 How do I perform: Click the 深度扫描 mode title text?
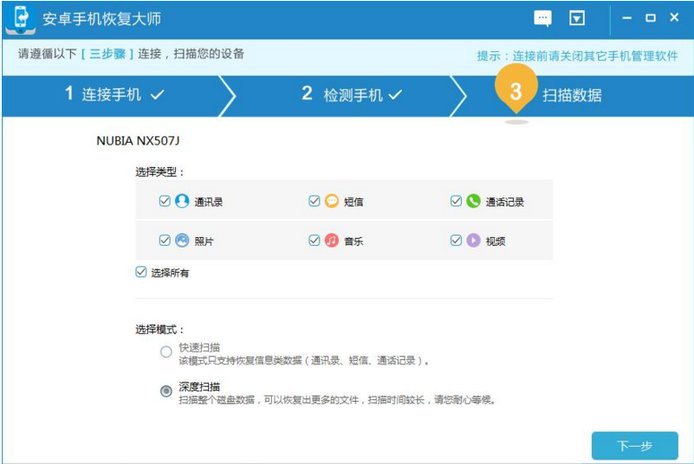[199, 387]
